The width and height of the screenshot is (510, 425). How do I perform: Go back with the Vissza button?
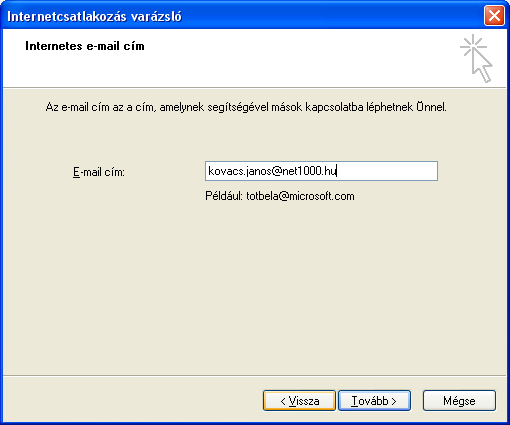click(299, 400)
